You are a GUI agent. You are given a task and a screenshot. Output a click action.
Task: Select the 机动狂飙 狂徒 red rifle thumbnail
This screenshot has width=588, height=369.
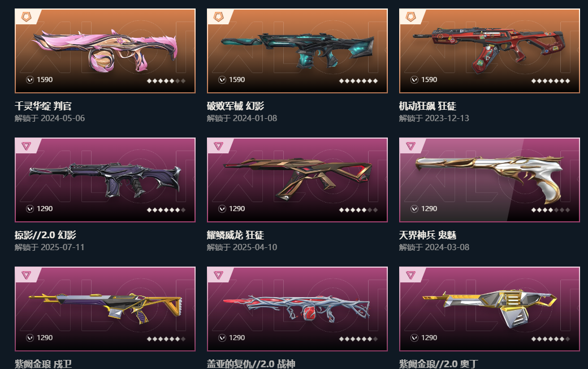pyautogui.click(x=490, y=51)
